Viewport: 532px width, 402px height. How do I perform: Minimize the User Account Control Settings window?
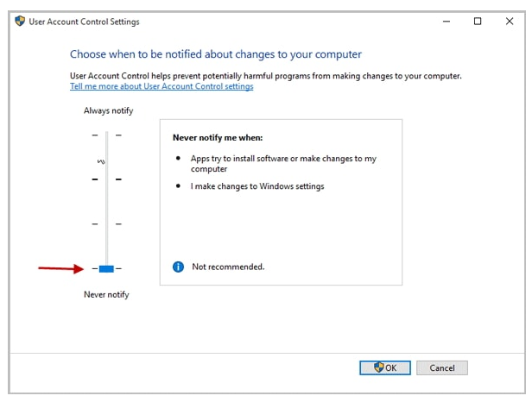(x=446, y=22)
